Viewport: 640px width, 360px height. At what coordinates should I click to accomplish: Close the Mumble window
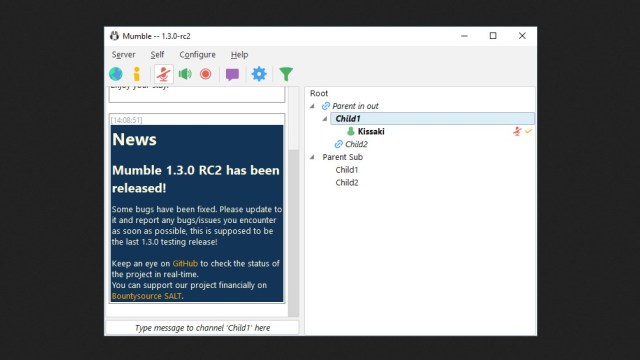522,36
